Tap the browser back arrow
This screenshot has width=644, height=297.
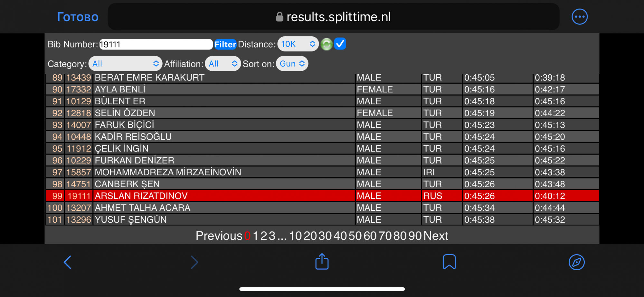pyautogui.click(x=67, y=262)
